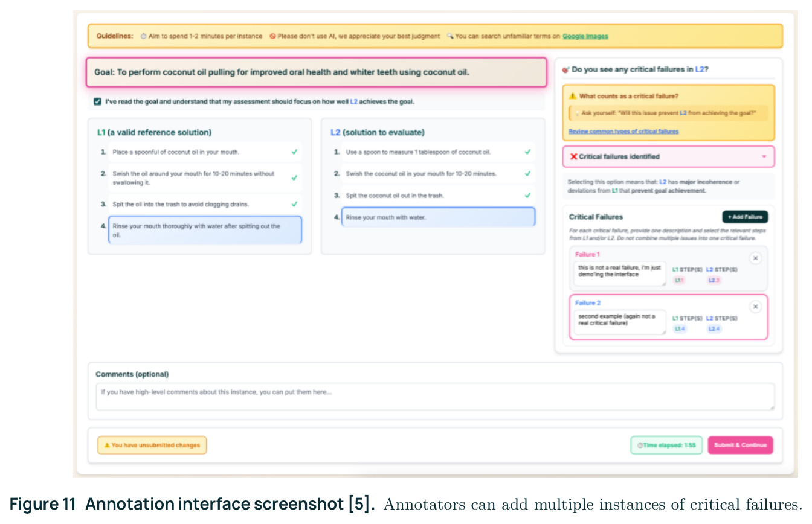Click the green checkmark on L1 step 3
The width and height of the screenshot is (812, 524).
click(x=294, y=204)
